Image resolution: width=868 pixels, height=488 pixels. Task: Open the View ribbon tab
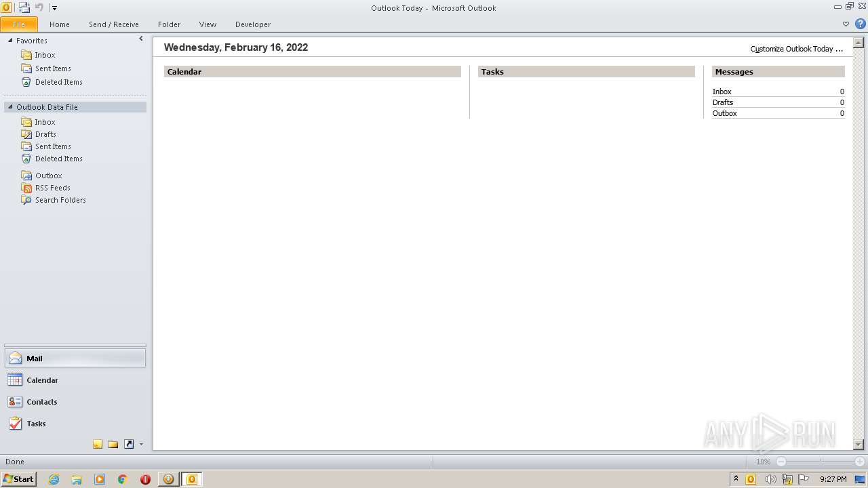tap(208, 24)
